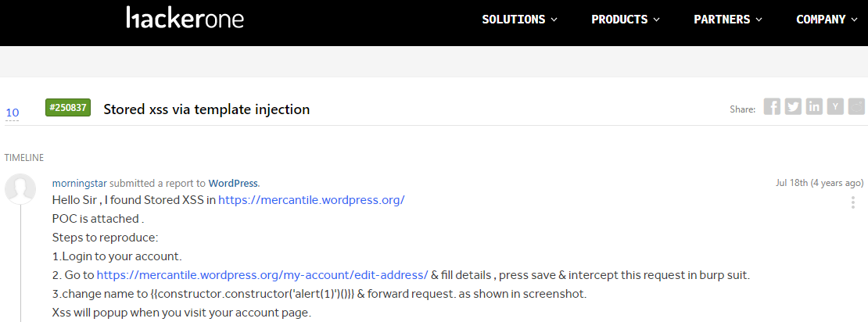Image resolution: width=868 pixels, height=322 pixels.
Task: Open the WordPress program link
Action: click(233, 183)
